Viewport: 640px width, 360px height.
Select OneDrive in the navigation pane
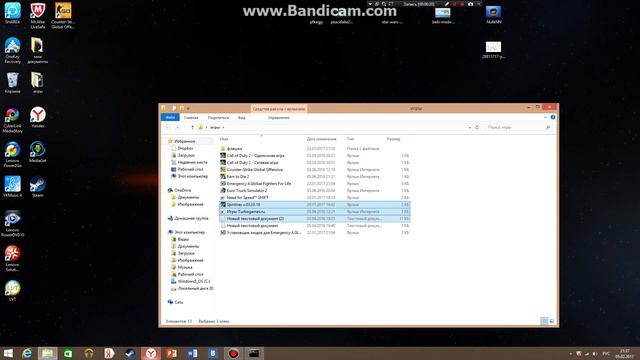pos(182,190)
